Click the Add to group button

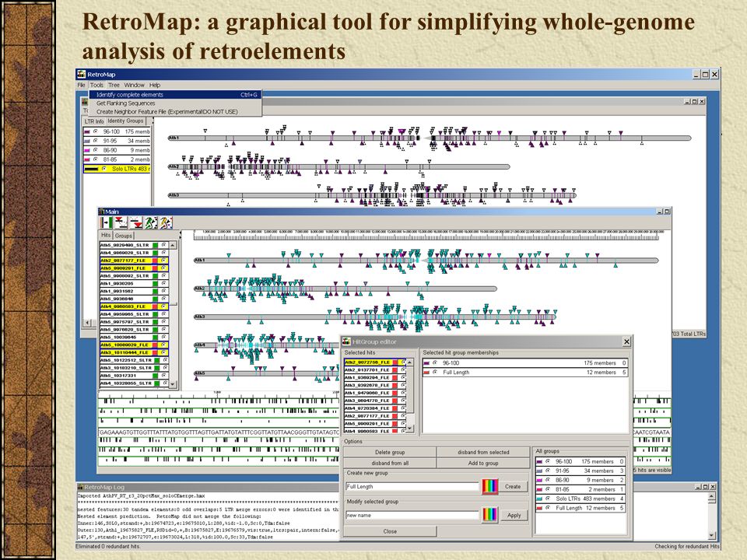click(483, 463)
